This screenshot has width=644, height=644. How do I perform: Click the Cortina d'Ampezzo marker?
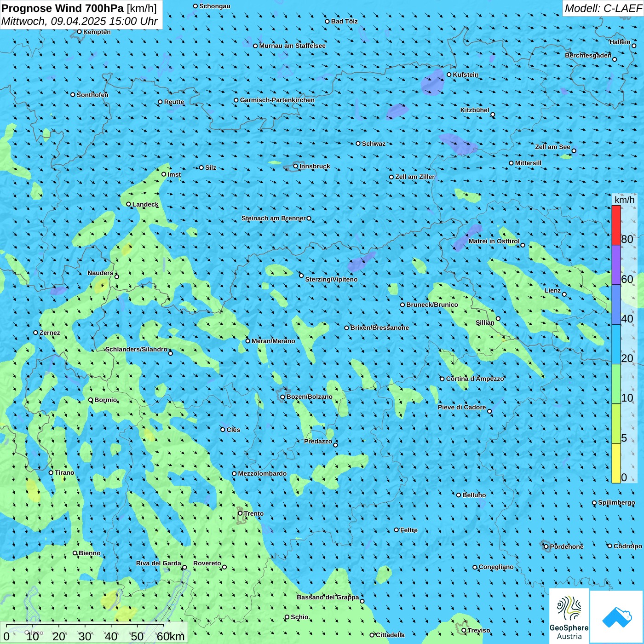tap(442, 379)
